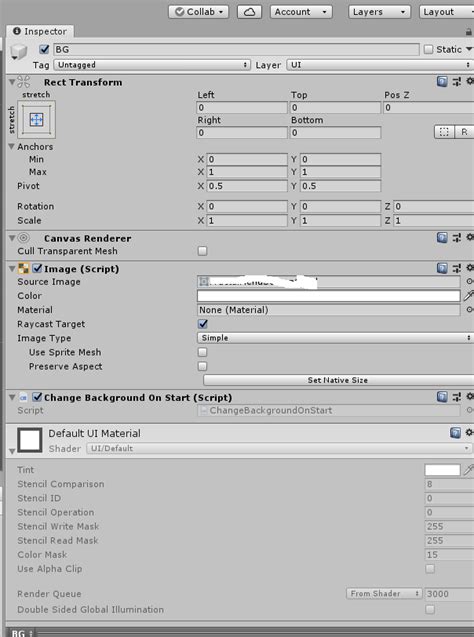Open the Layers dropdown
This screenshot has width=474, height=637.
click(x=379, y=12)
